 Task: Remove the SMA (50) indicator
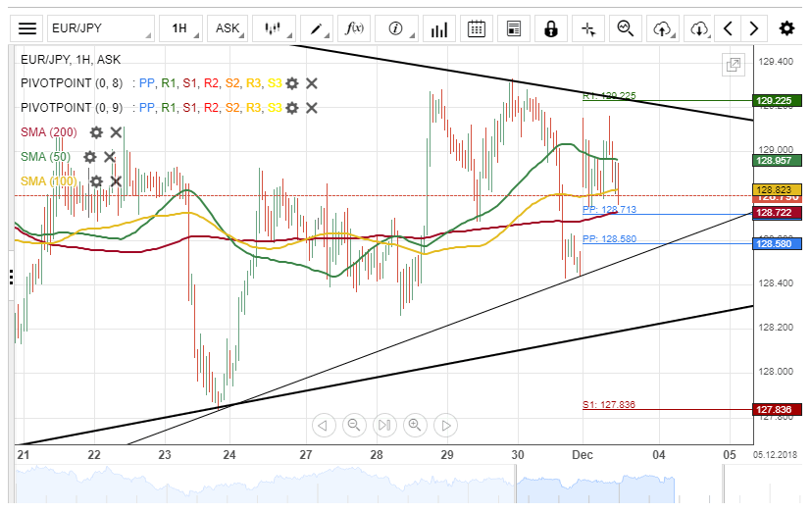pyautogui.click(x=110, y=157)
